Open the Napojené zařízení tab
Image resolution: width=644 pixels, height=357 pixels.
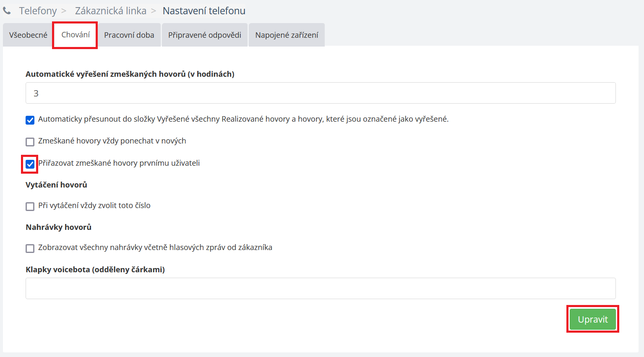tap(287, 35)
